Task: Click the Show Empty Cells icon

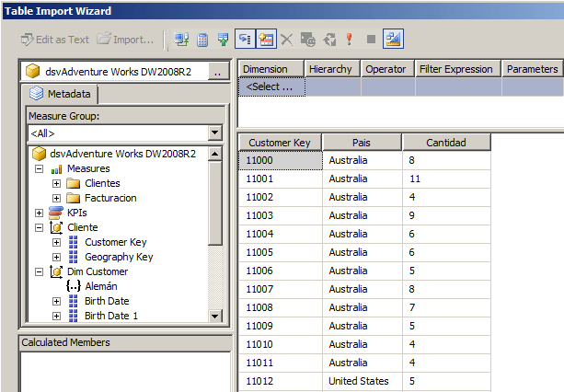Action: coord(224,40)
